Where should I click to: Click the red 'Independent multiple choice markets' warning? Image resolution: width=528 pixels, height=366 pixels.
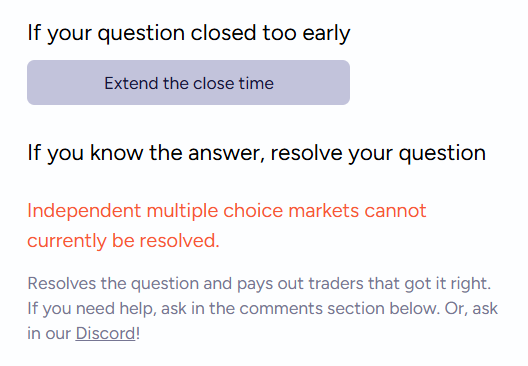(x=227, y=211)
